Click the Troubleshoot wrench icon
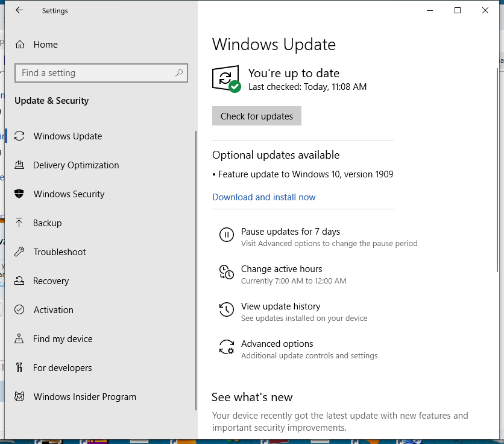Viewport: 504px width, 444px height. coord(19,252)
